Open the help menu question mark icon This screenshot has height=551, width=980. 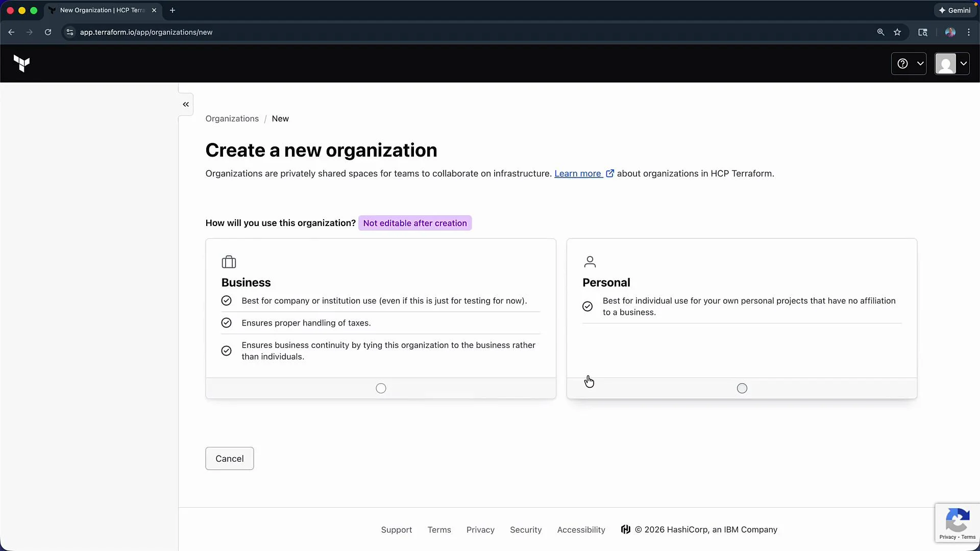(x=902, y=64)
